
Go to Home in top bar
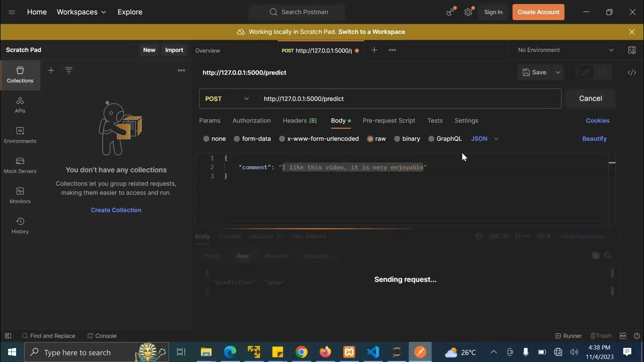(37, 12)
